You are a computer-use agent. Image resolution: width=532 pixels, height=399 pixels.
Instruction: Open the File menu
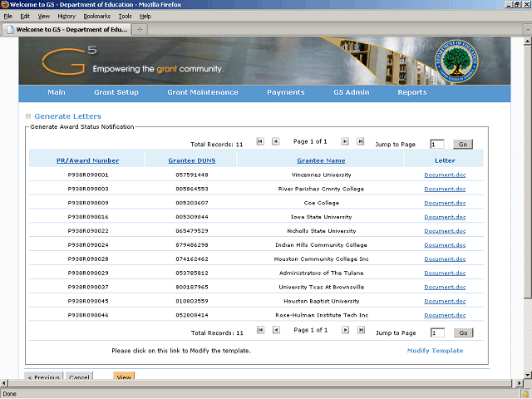7,17
